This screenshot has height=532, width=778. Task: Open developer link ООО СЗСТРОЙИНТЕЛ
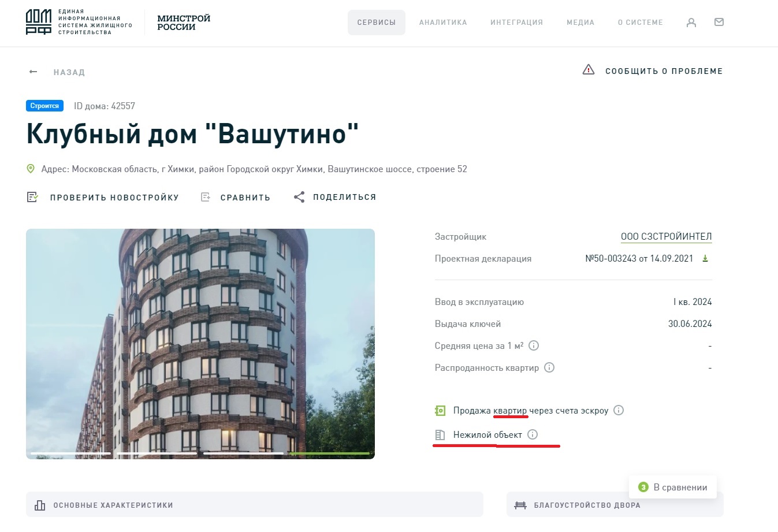coord(666,237)
